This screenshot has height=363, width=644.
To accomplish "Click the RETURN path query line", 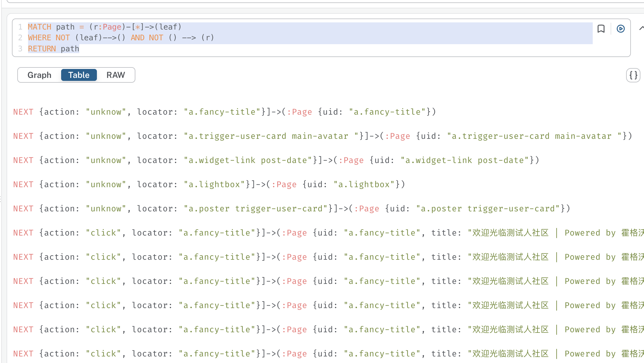I will [54, 49].
